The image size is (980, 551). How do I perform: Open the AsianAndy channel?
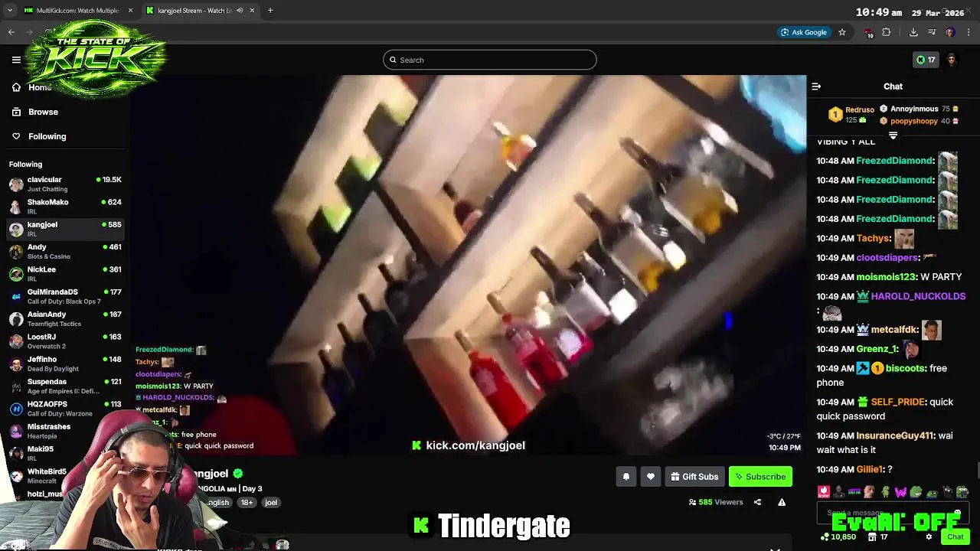pos(65,318)
